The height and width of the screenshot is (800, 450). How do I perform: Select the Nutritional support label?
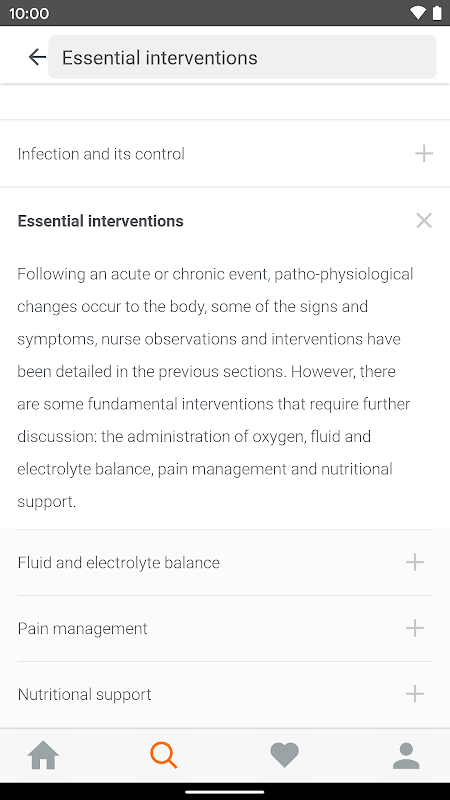[84, 694]
